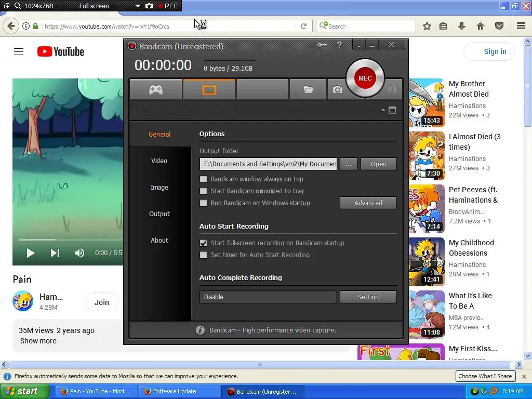Enable Bandicam window always on top

tap(203, 179)
